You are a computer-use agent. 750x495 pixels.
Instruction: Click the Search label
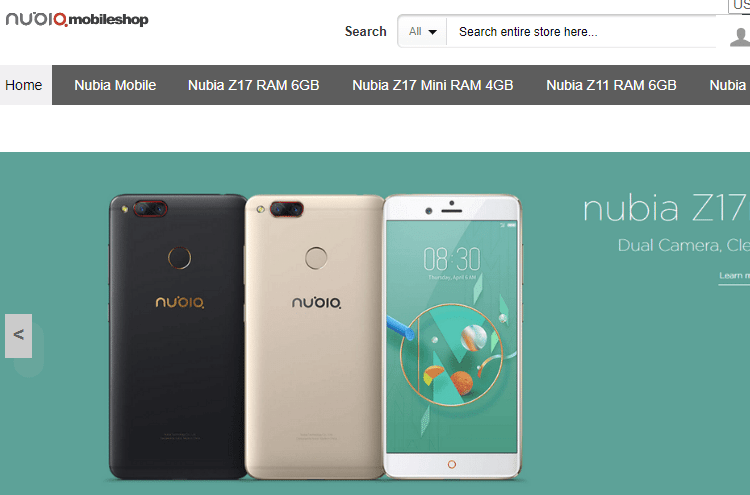365,32
